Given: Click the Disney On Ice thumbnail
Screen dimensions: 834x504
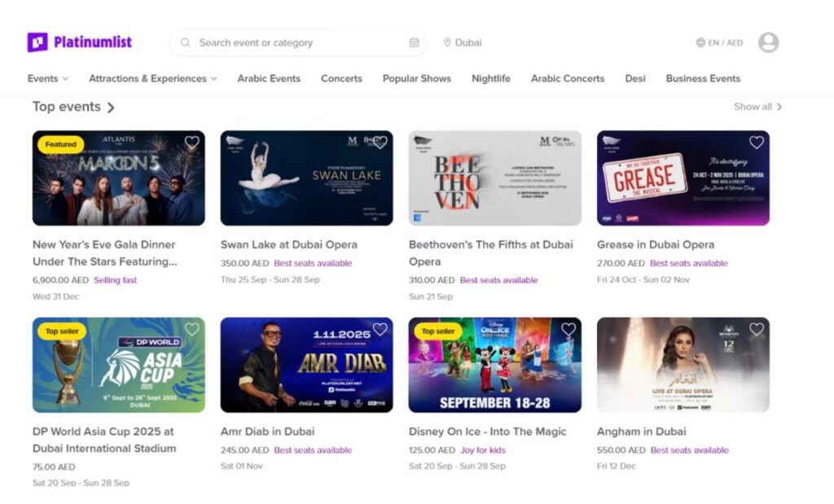Looking at the screenshot, I should tap(494, 366).
